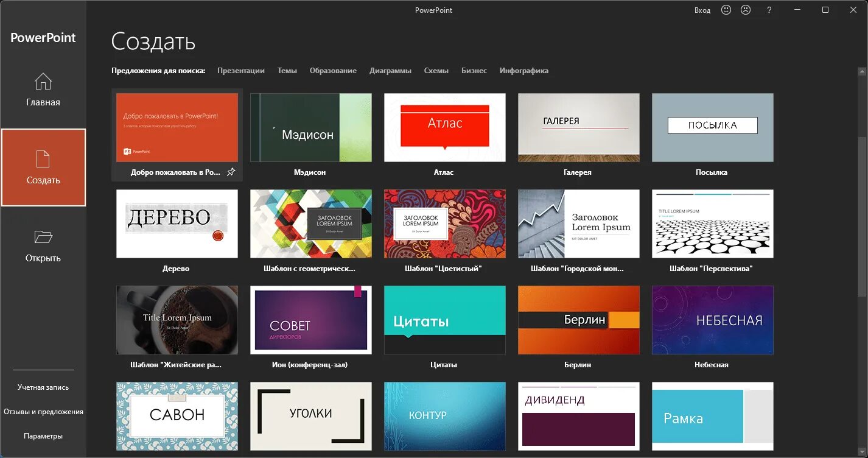Click the Ион (конференц-зал) caption
Screen dimensions: 868x458
310,365
